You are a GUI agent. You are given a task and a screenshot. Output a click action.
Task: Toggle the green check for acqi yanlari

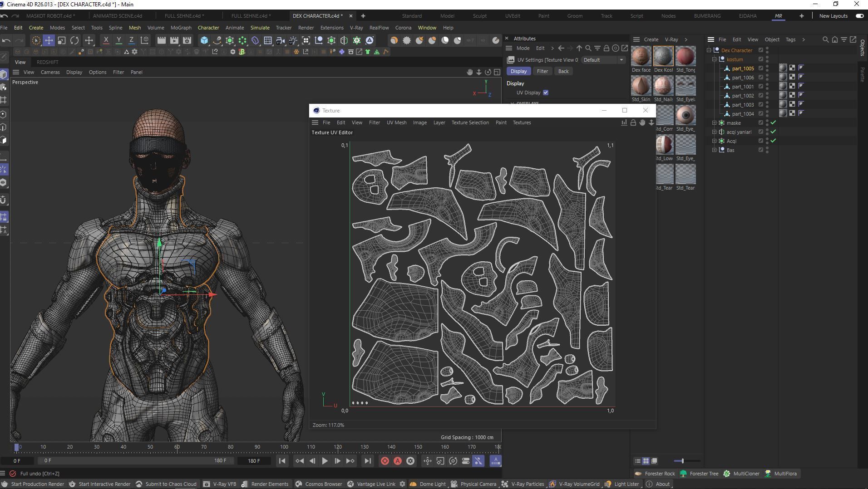[773, 132]
